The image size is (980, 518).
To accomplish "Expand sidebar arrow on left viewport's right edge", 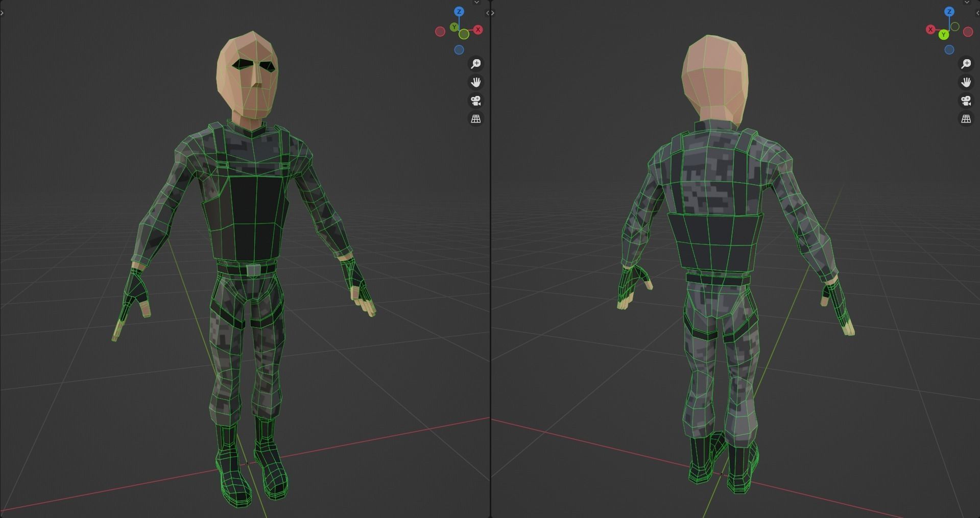I will (x=487, y=13).
